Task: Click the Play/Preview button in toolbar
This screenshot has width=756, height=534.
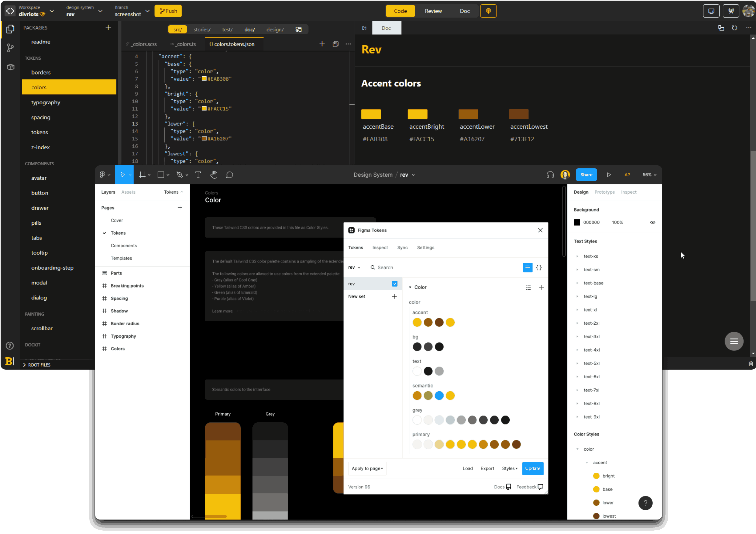Action: pyautogui.click(x=609, y=175)
